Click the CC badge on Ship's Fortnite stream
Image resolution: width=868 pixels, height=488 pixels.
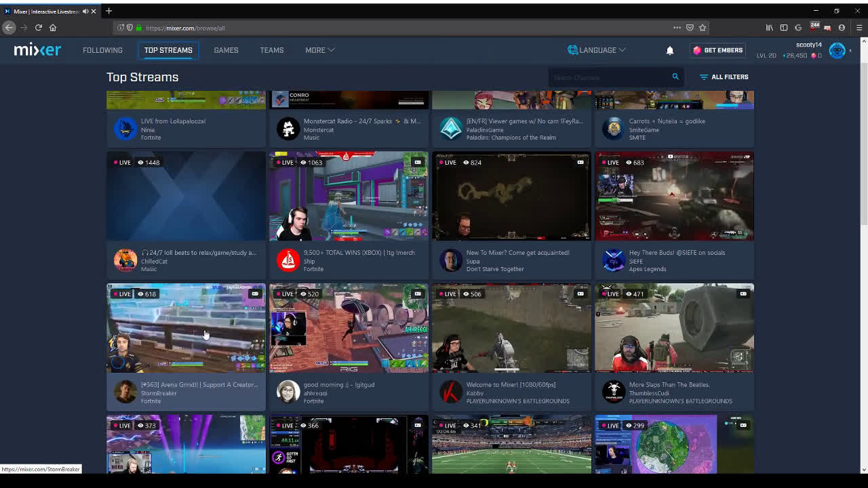click(x=416, y=162)
